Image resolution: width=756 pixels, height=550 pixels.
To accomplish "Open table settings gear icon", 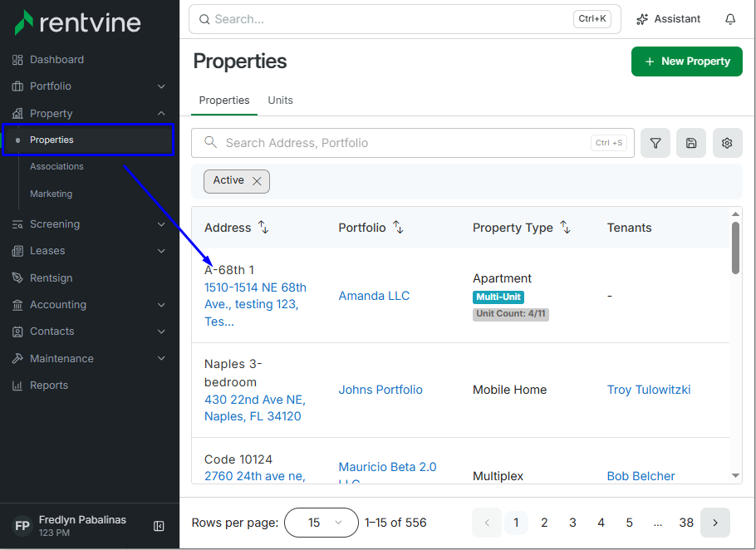I will coord(727,143).
